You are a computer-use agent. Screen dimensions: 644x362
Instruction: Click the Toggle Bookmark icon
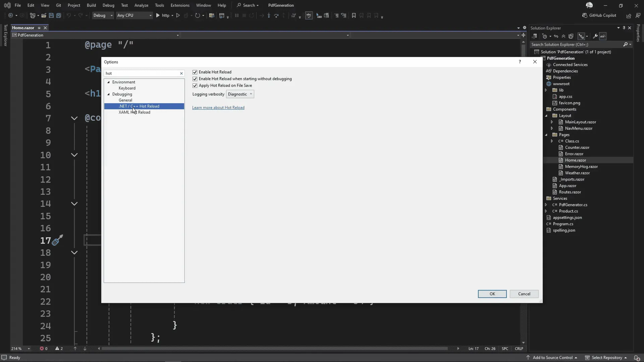tap(354, 15)
